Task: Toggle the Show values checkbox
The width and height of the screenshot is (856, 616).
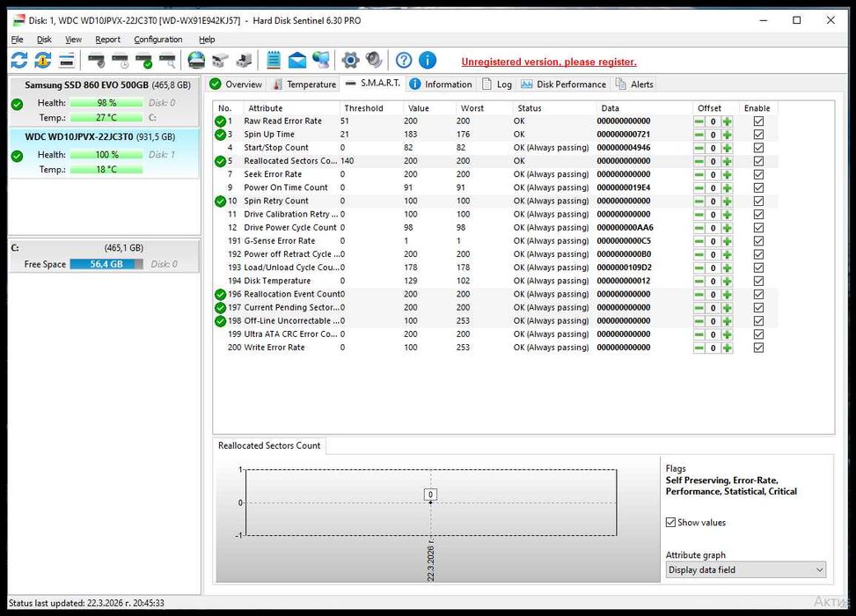Action: pos(671,523)
